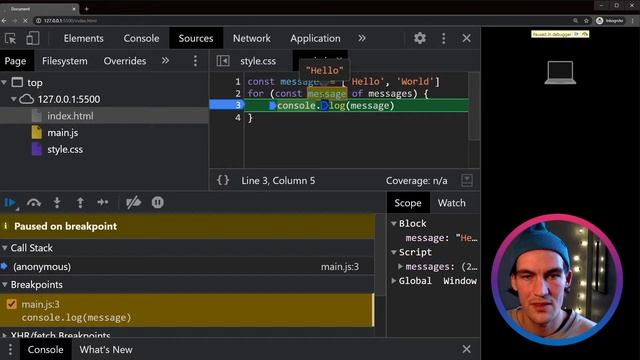Click line number 4 in the gutter
The height and width of the screenshot is (360, 640).
pos(238,118)
